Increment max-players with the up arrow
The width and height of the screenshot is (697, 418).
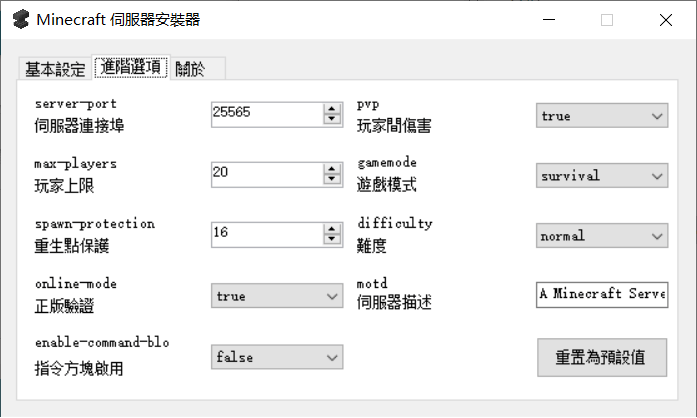pyautogui.click(x=332, y=169)
